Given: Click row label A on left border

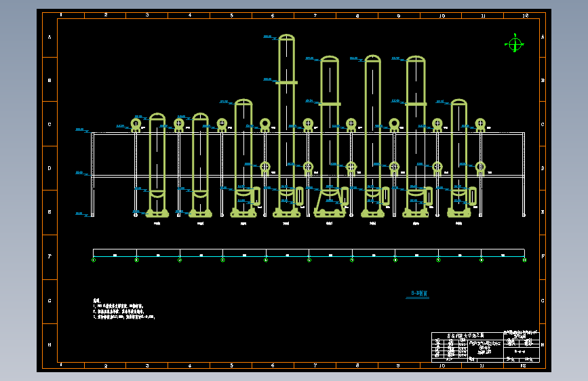Looking at the screenshot, I should click(50, 37).
